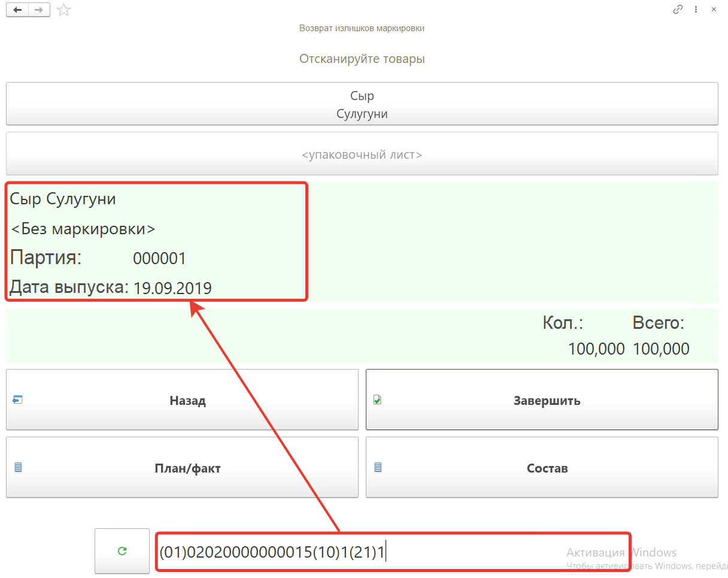Click the Кол. quantity value
Image resolution: width=728 pixels, height=578 pixels.
tap(596, 349)
